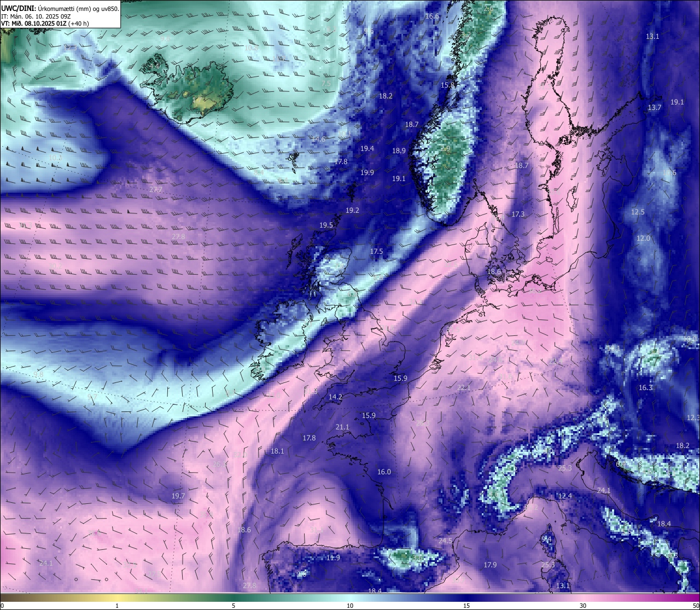Click the color bar label '50'
Image resolution: width=700 pixels, height=610 pixels.
(x=695, y=606)
